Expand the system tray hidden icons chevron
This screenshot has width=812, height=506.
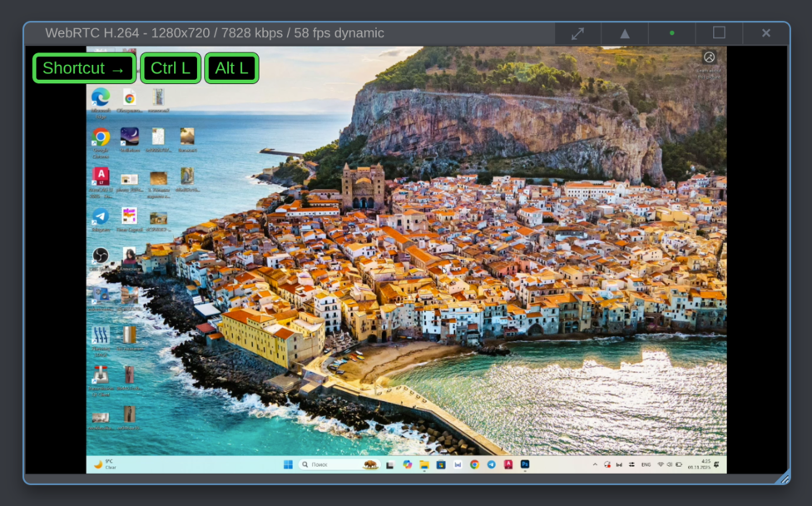[595, 464]
